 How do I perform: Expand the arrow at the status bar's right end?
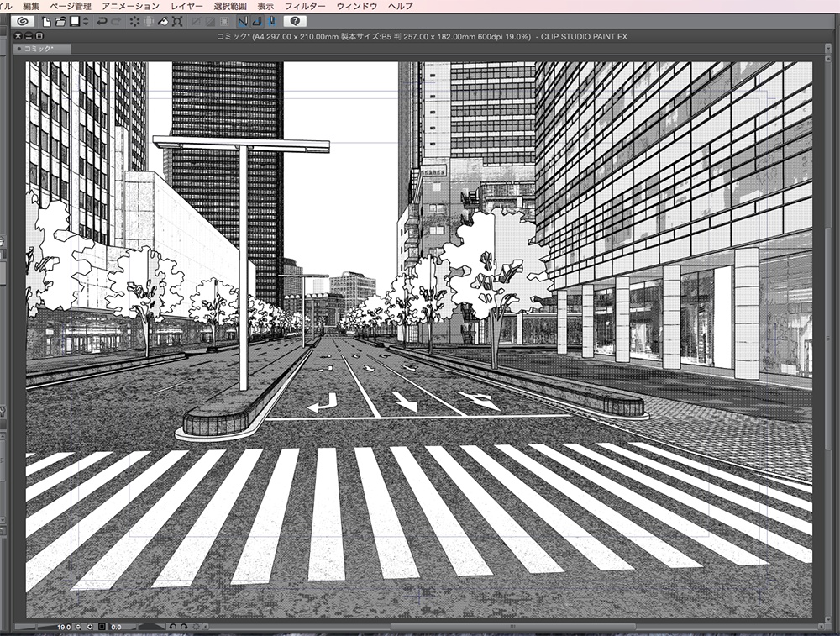coord(206,627)
